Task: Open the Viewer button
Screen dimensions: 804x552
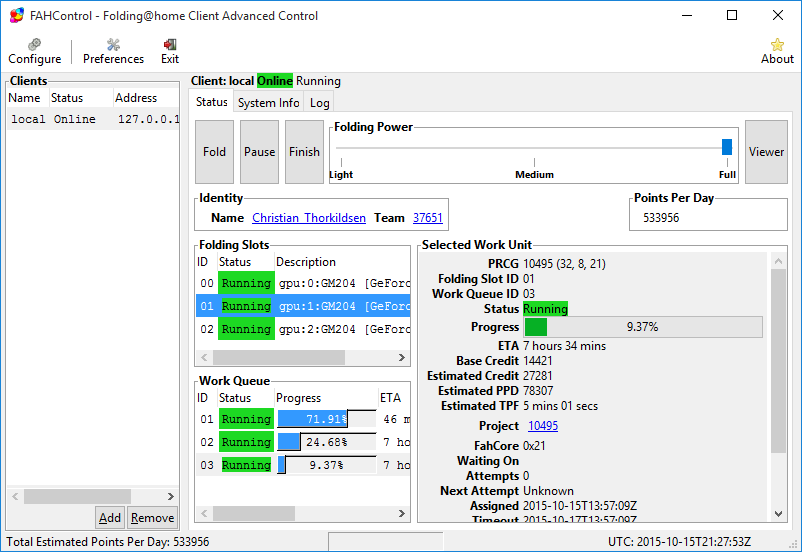Action: coord(766,152)
